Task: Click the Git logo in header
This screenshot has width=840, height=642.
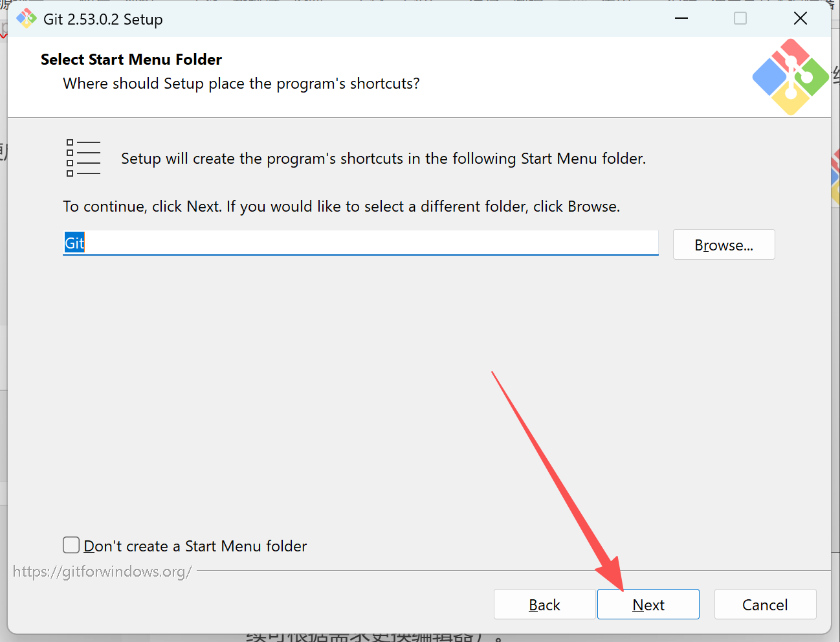Action: coord(790,77)
